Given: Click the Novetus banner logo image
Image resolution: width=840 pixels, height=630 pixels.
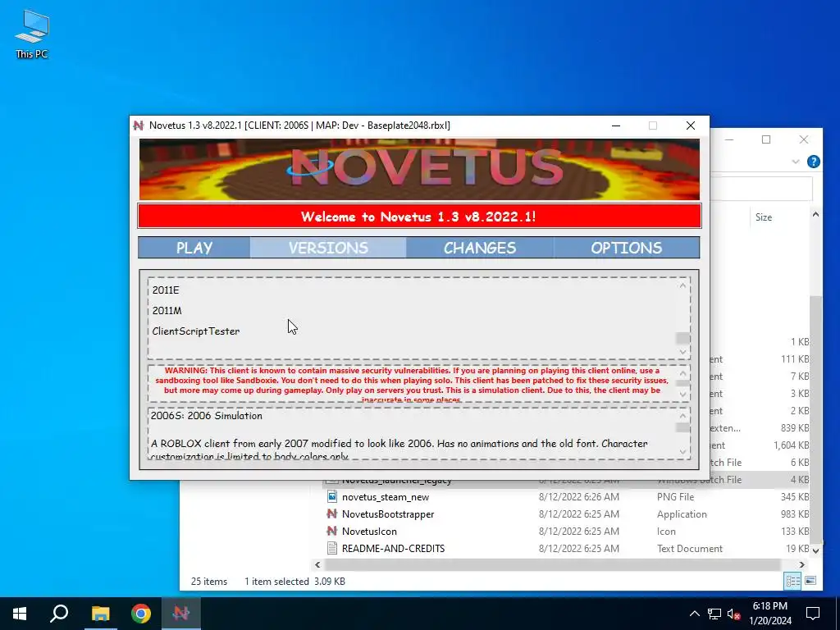Looking at the screenshot, I should [x=419, y=169].
